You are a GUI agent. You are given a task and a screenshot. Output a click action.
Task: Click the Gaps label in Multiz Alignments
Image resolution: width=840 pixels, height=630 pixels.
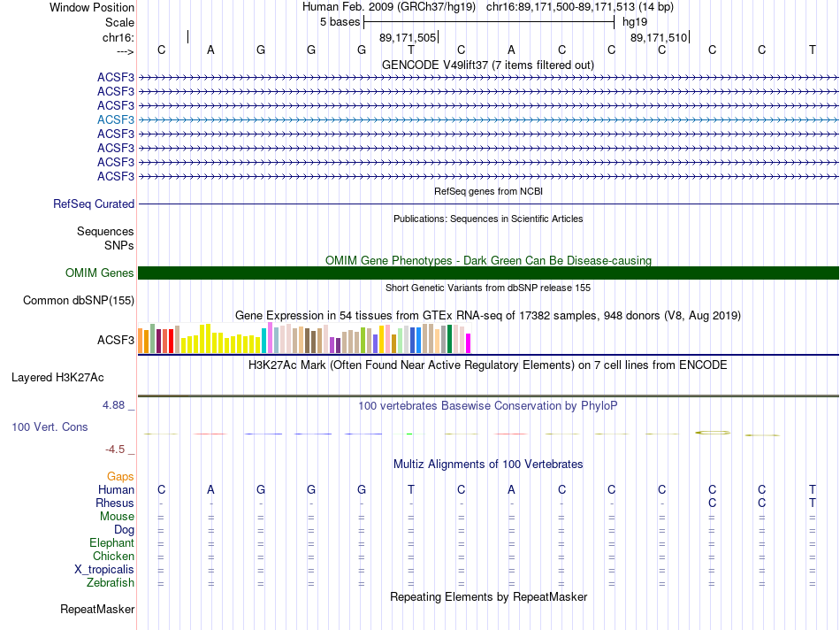(120, 476)
